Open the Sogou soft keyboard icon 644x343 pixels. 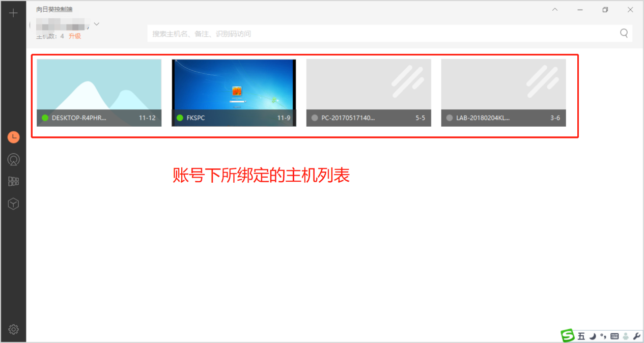click(x=614, y=336)
